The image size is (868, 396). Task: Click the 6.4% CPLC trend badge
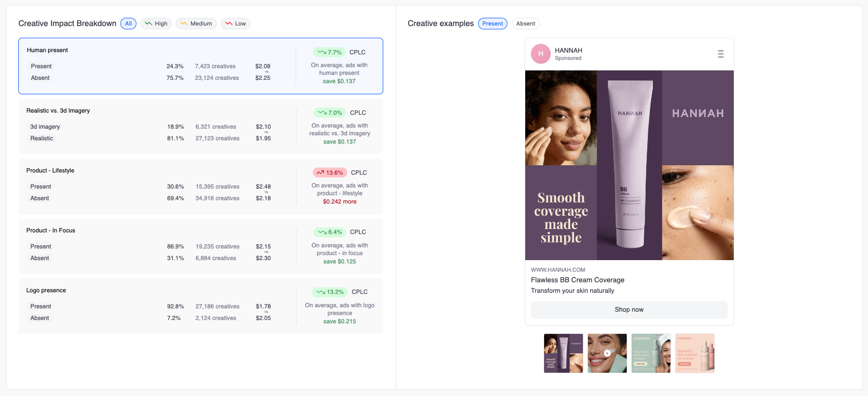coord(329,232)
